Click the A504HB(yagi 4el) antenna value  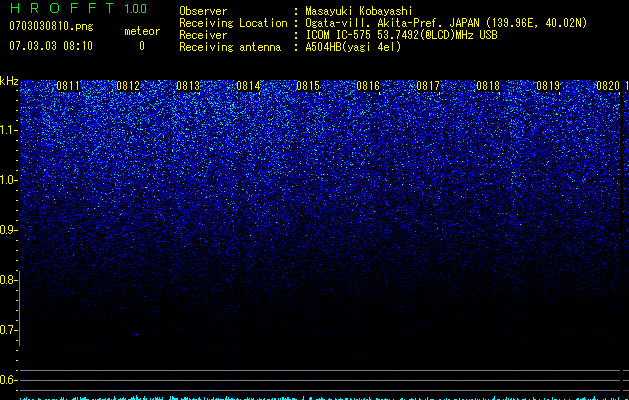tap(353, 47)
